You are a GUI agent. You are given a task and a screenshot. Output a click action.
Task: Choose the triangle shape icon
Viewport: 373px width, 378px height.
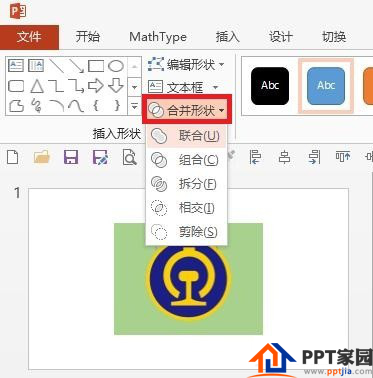click(x=37, y=86)
